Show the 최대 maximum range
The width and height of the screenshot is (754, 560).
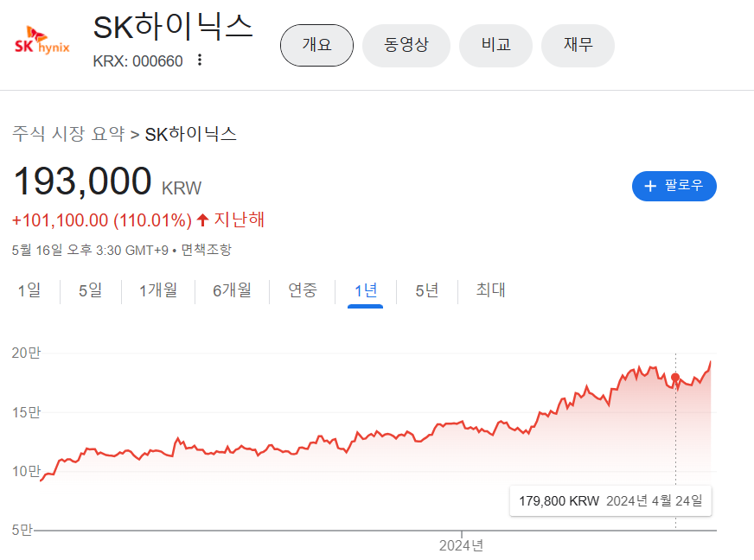pos(490,290)
